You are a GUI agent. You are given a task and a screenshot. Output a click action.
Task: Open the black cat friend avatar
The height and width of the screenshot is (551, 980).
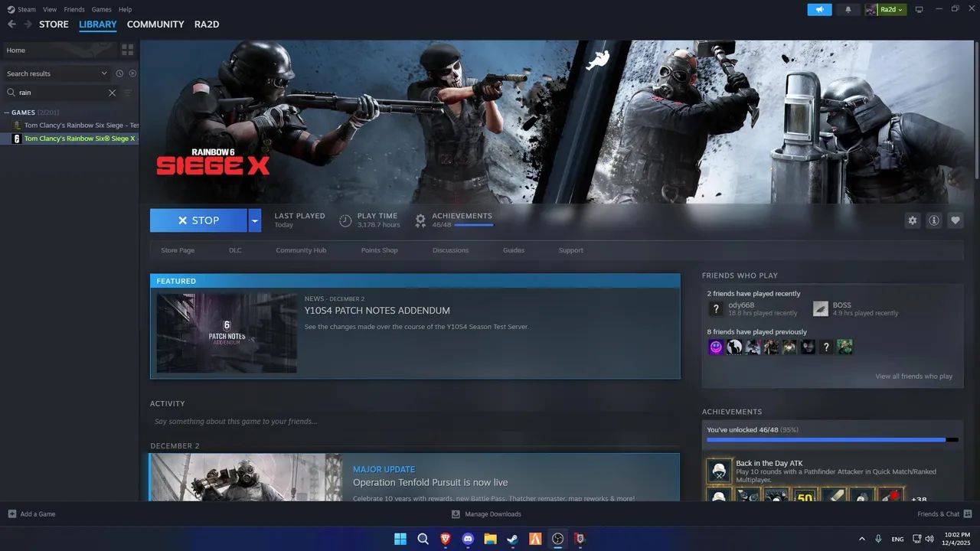(734, 347)
